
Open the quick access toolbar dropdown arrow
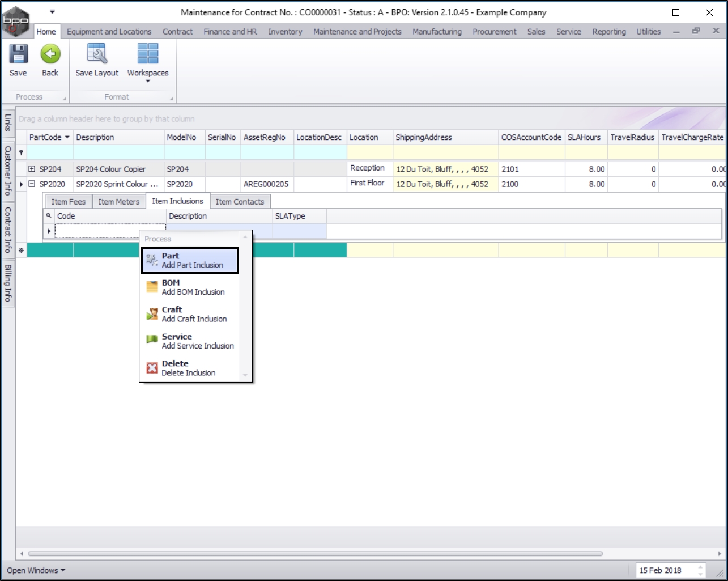point(52,11)
